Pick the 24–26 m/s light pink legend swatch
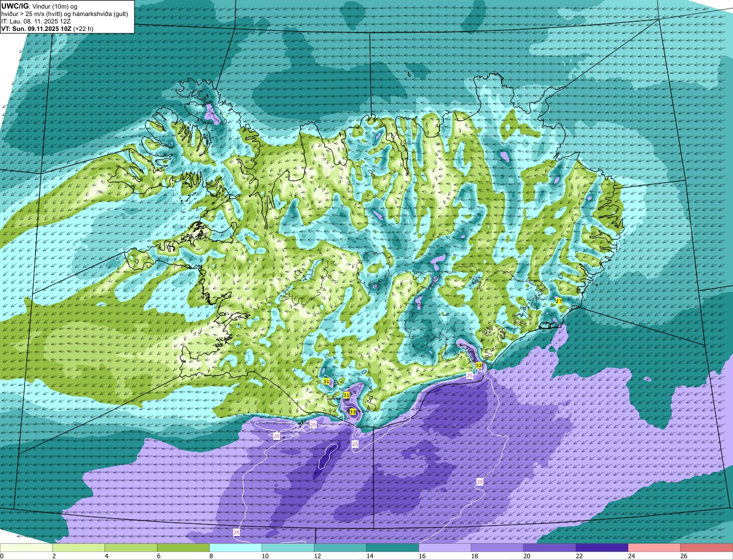This screenshot has width=733, height=560. pos(655,548)
